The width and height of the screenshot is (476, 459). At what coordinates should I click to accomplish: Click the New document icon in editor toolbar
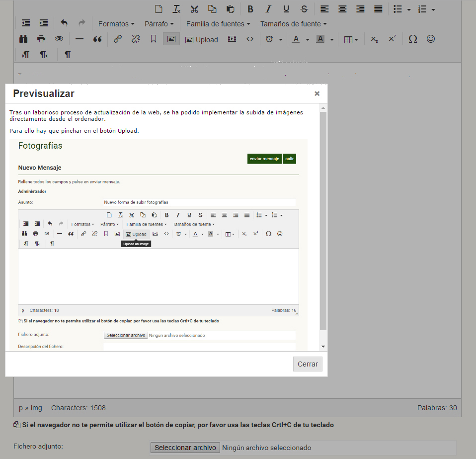tap(159, 9)
